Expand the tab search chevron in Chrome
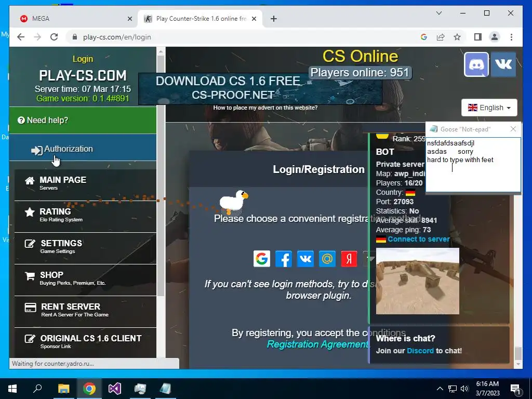The width and height of the screenshot is (532, 399). (438, 13)
